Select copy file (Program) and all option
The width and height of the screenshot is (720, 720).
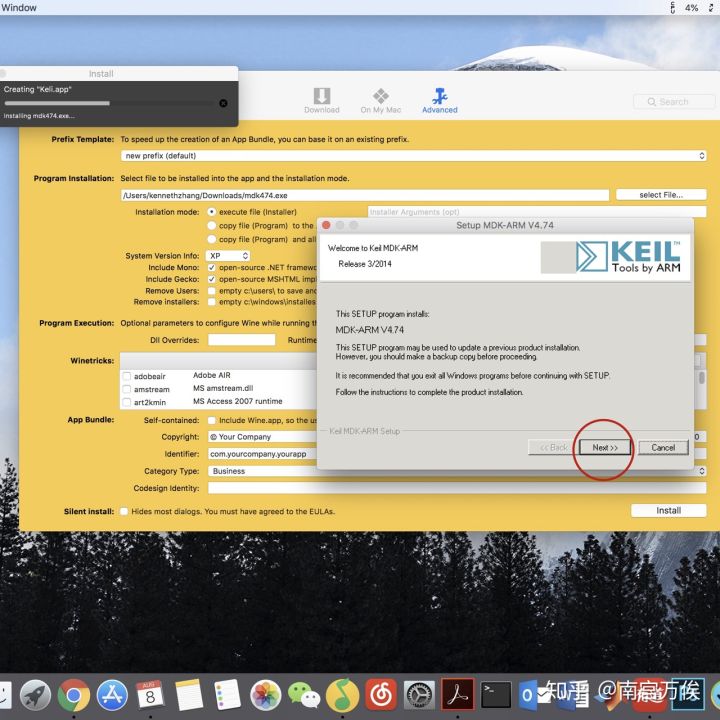(212, 239)
